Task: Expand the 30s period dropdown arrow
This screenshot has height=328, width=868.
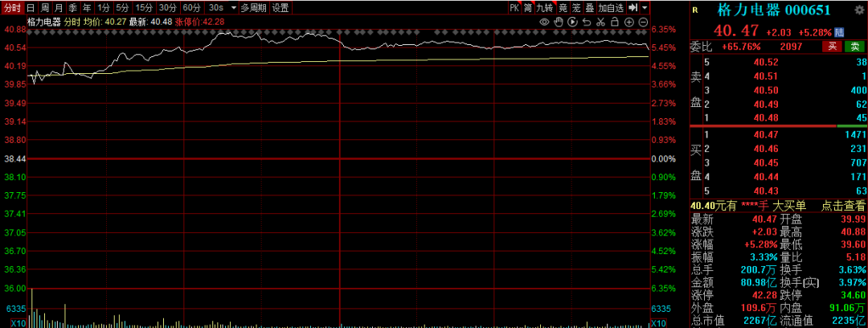Action: [232, 8]
